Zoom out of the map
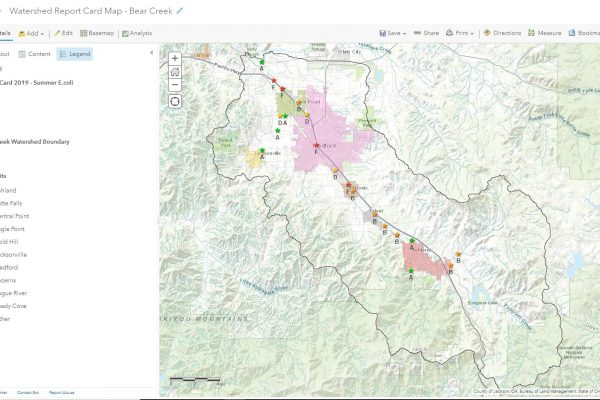Screen dimensions: 600x400 (175, 85)
